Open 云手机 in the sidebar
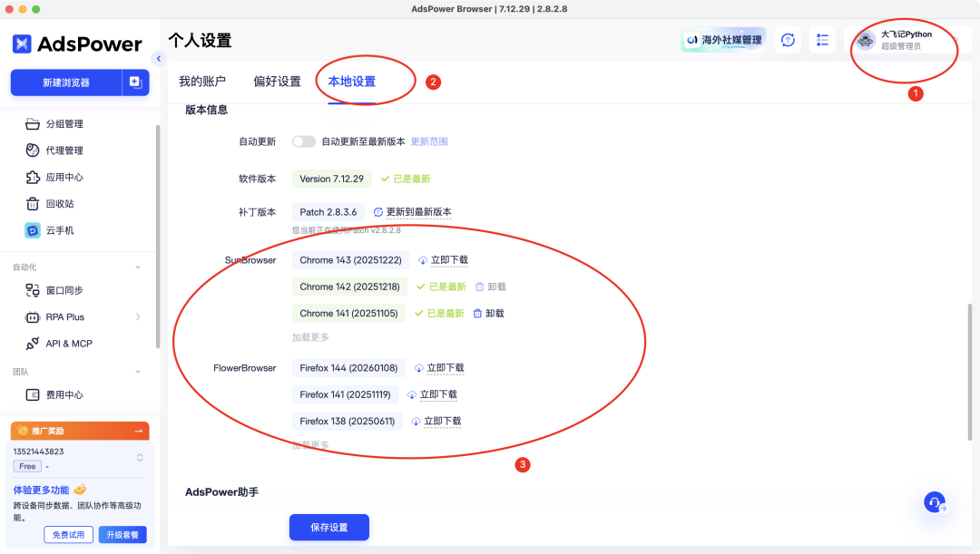Screen dimensions: 980x554 [59, 230]
